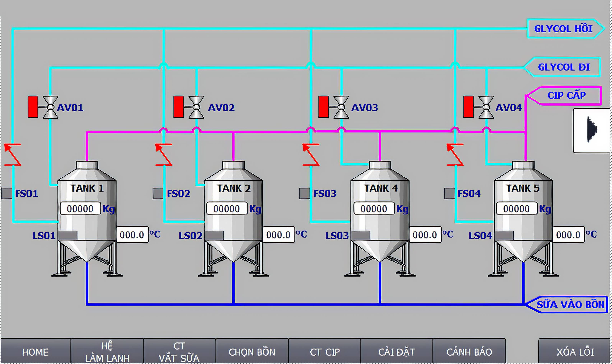The width and height of the screenshot is (612, 364).
Task: Click the GLYCOL ĐI supply label
Action: [563, 67]
